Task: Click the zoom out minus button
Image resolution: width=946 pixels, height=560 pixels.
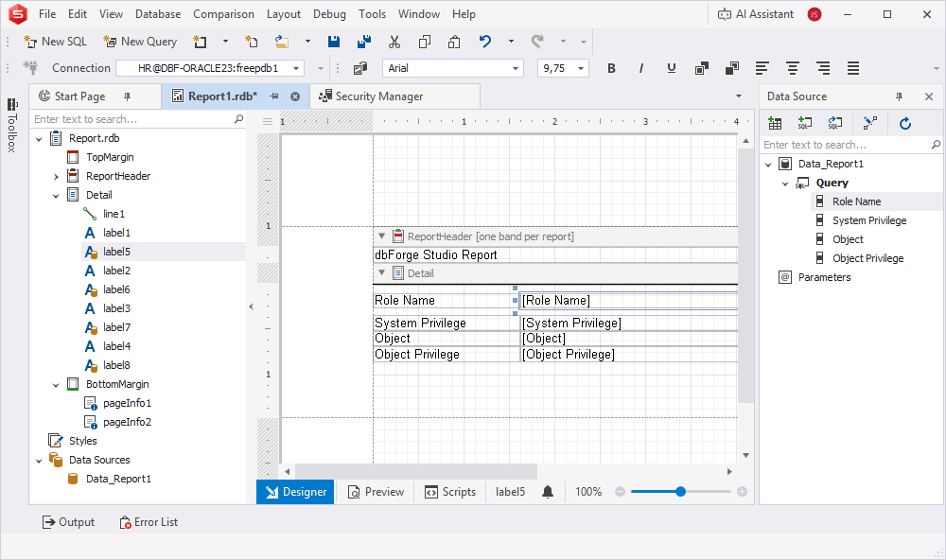Action: (620, 492)
